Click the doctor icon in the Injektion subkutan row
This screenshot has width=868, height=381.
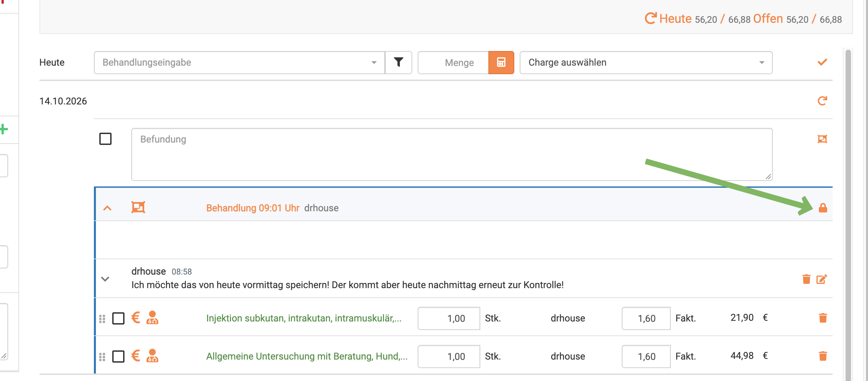coord(152,318)
